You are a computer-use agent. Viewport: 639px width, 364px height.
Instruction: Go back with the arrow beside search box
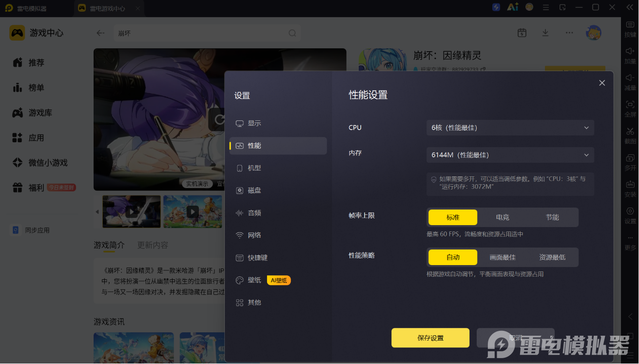coord(100,33)
